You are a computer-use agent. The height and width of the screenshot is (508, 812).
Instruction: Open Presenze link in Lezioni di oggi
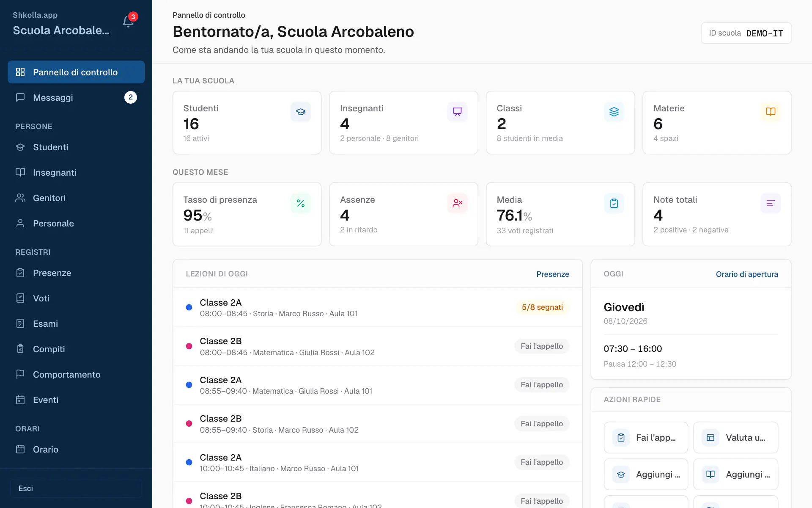pos(553,274)
